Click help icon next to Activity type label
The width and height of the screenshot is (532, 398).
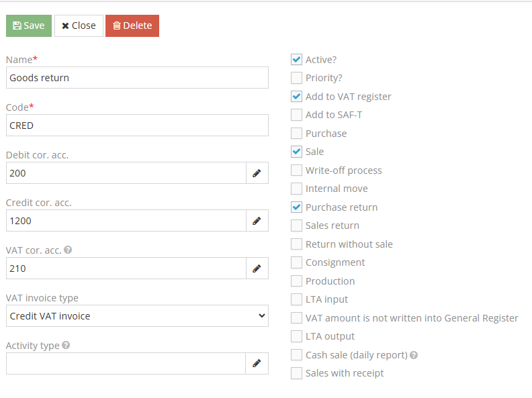tap(66, 346)
